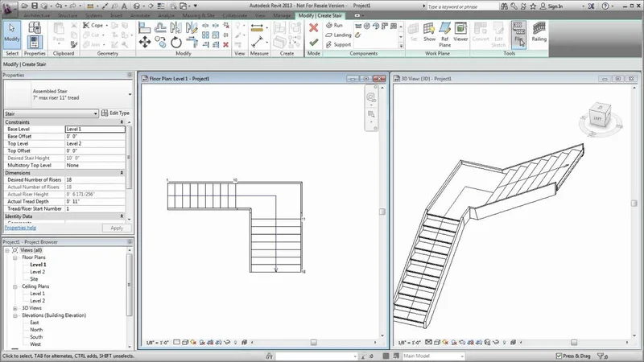Click the red Delete X in Modify panel

[225, 44]
